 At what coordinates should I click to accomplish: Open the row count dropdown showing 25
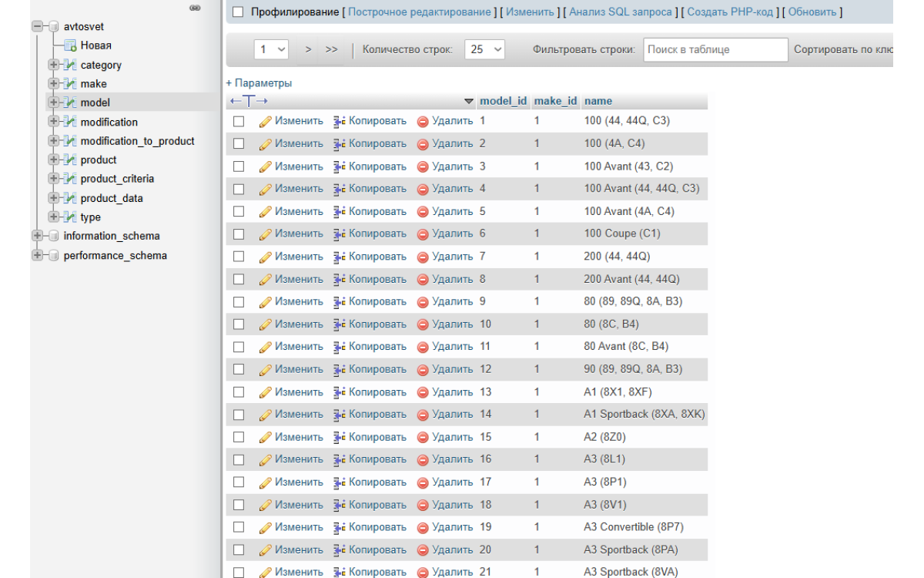coord(486,49)
